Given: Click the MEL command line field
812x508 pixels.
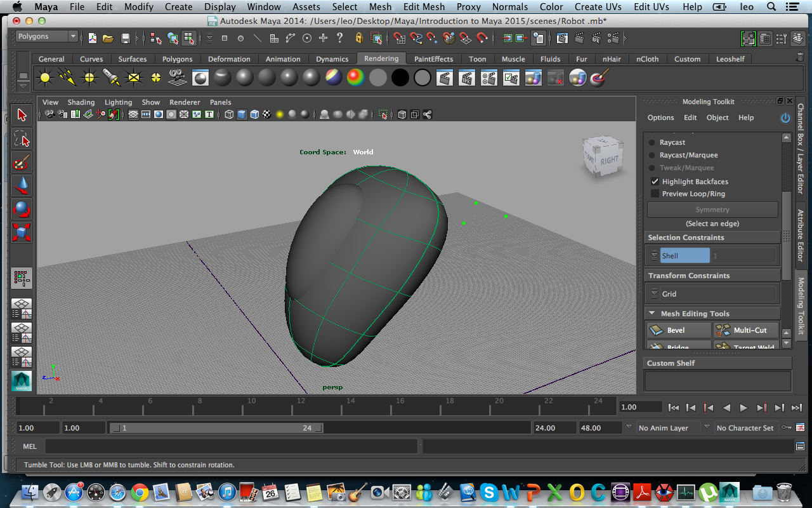Looking at the screenshot, I should (x=231, y=446).
